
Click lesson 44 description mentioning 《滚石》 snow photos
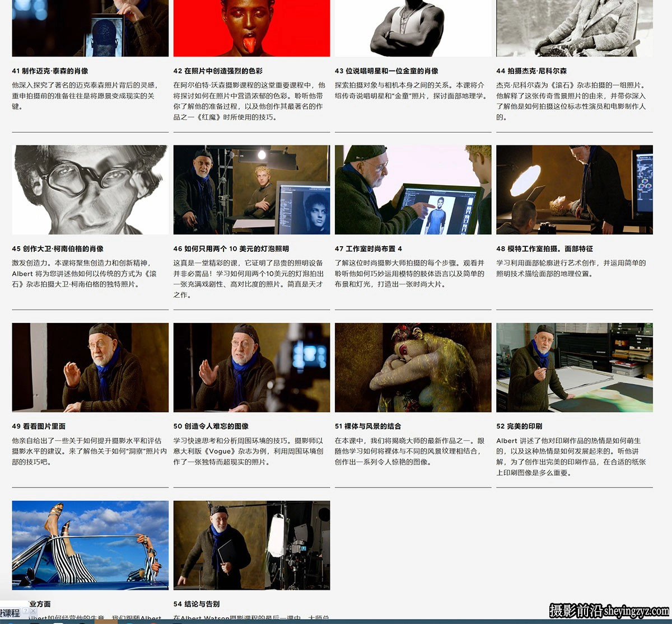[x=571, y=101]
